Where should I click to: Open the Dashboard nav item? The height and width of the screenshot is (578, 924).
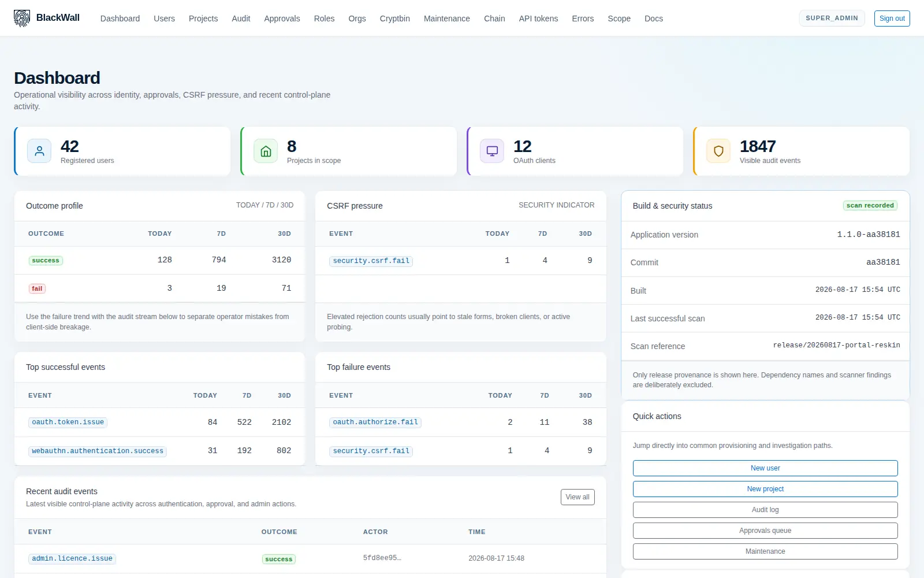pos(120,18)
